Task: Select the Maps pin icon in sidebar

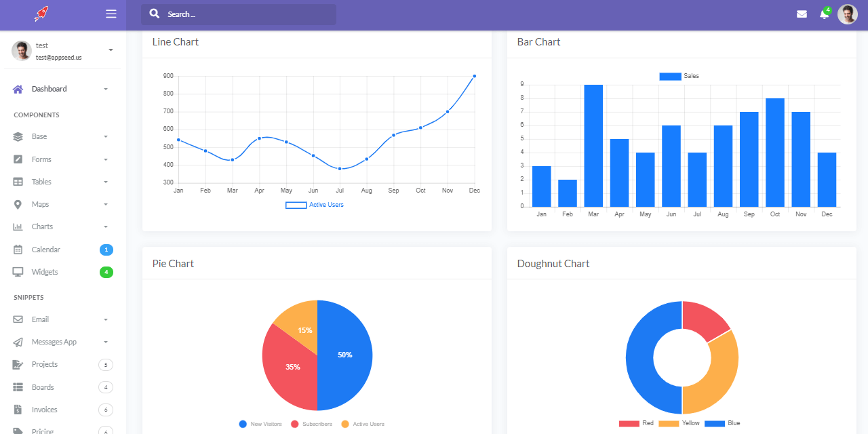Action: (17, 204)
